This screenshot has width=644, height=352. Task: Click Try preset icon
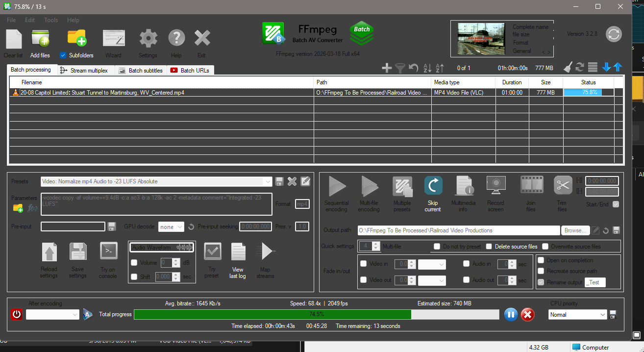pyautogui.click(x=212, y=251)
